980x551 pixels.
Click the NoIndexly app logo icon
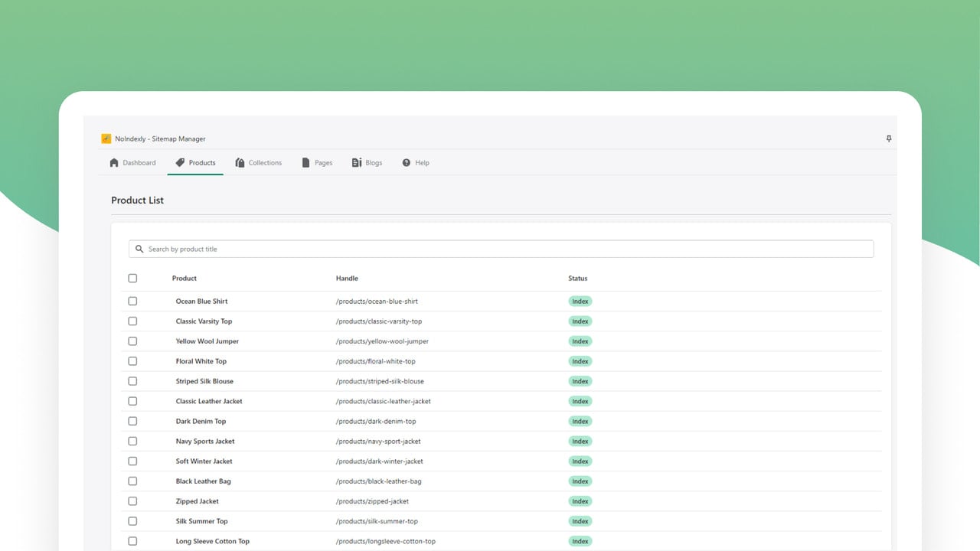106,139
